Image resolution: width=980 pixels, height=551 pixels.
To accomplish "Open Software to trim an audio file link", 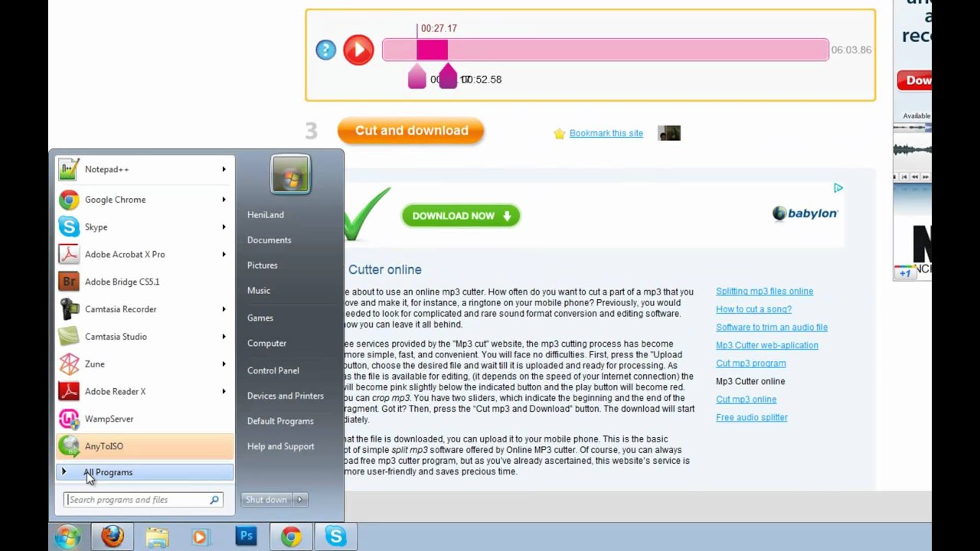I will [x=772, y=328].
